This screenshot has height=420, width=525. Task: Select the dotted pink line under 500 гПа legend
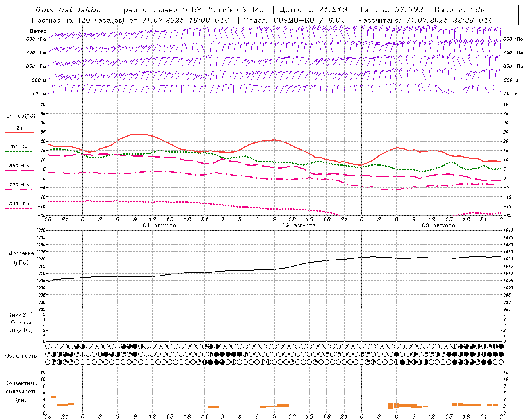click(x=18, y=208)
